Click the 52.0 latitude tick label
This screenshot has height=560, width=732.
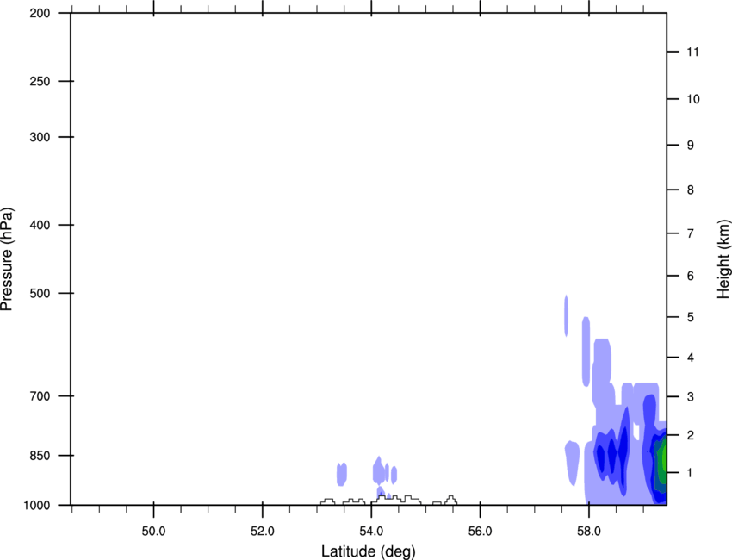tap(263, 531)
